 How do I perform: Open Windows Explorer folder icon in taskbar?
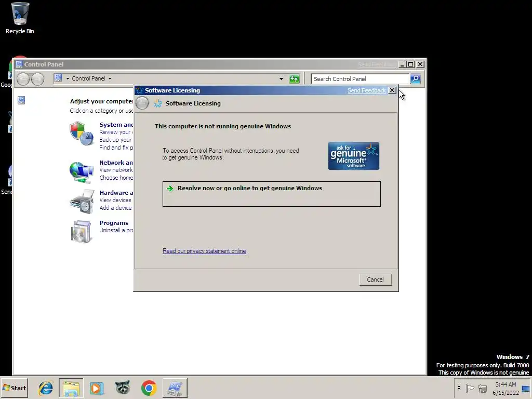[x=71, y=388]
